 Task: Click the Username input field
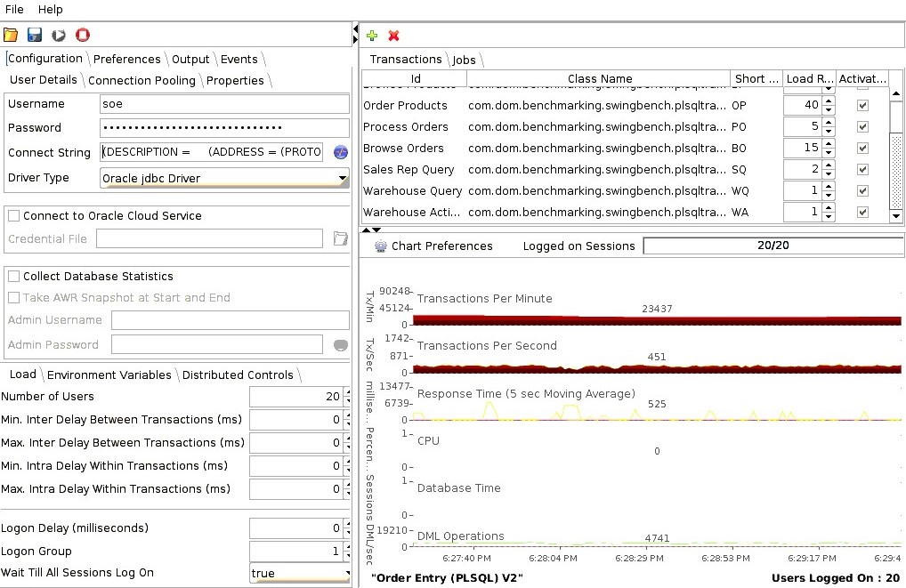(x=224, y=104)
